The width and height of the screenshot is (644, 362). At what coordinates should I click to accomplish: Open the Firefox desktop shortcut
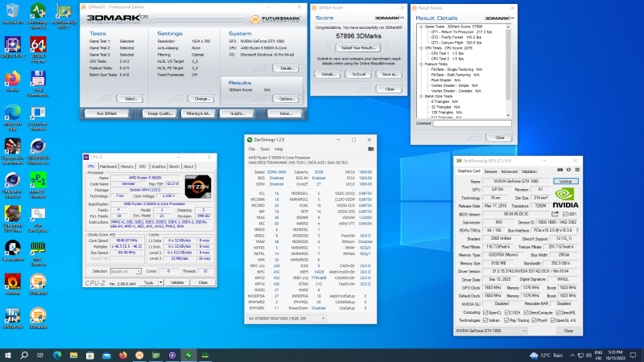coord(13,81)
